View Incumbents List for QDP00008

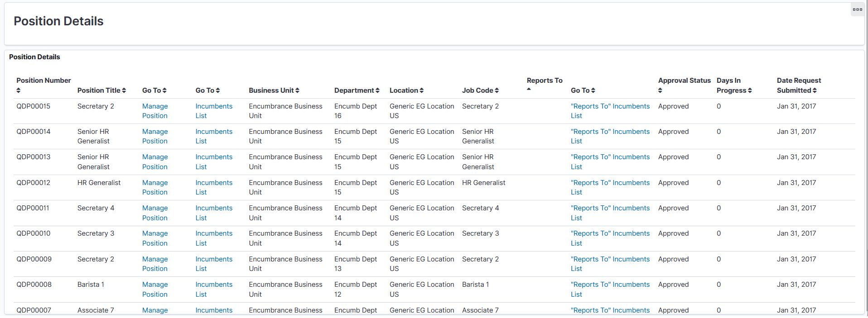pyautogui.click(x=214, y=290)
